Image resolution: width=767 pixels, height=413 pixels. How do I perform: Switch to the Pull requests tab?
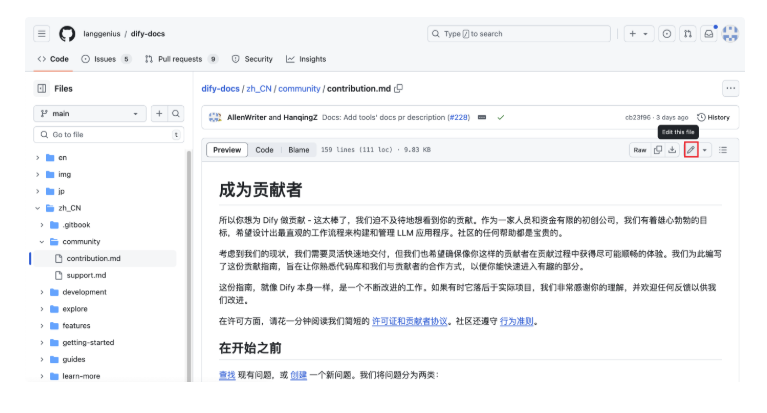[x=181, y=59]
